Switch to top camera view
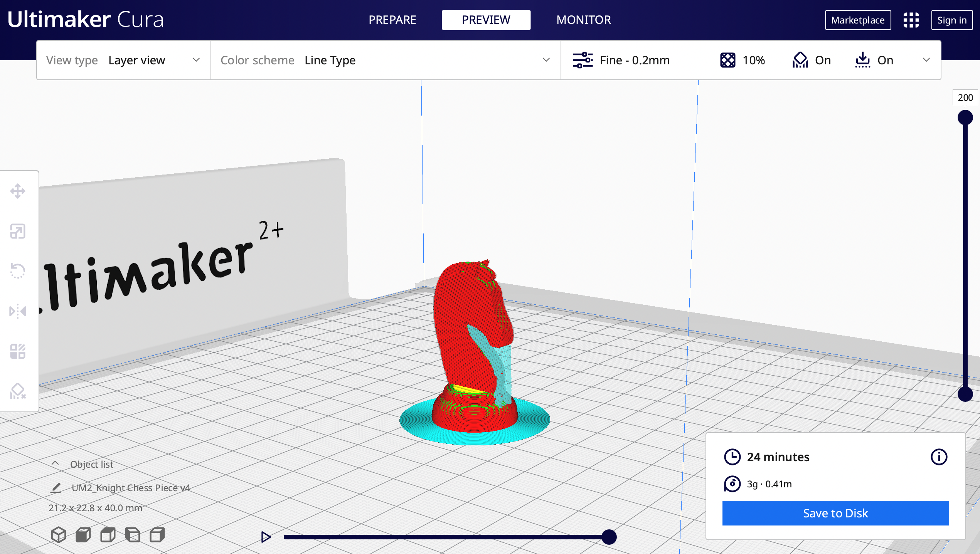This screenshot has width=980, height=554. [x=108, y=535]
